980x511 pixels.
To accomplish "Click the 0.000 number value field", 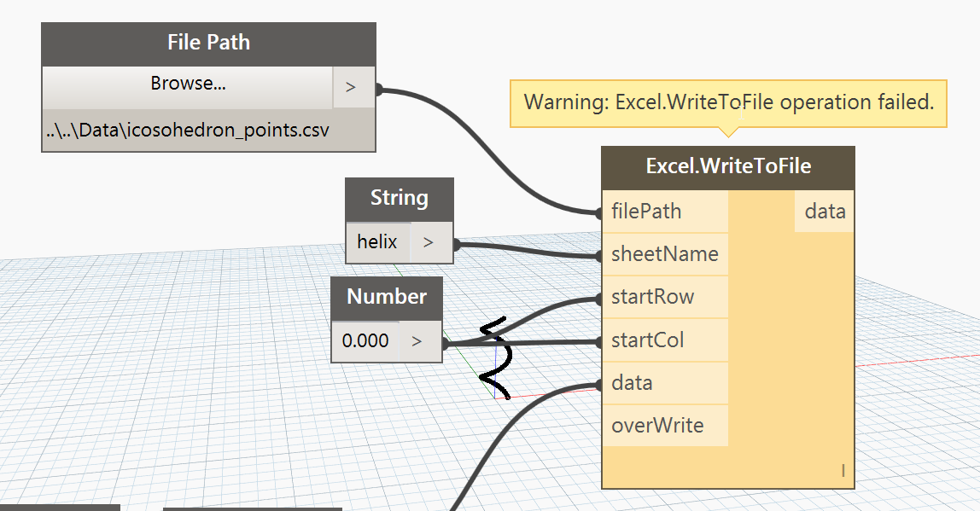I will (x=365, y=341).
